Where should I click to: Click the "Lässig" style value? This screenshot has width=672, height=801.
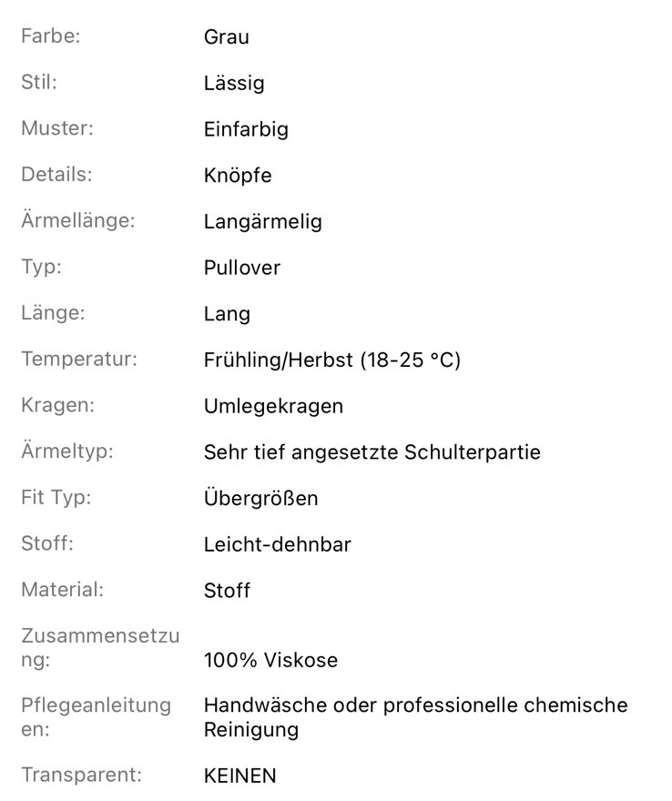234,84
